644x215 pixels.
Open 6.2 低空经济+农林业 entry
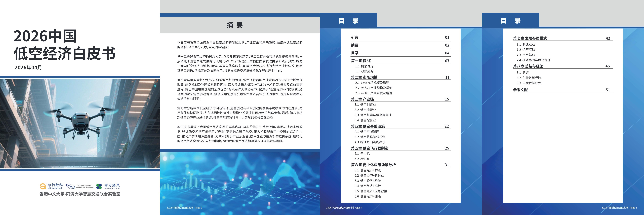(x=369, y=176)
